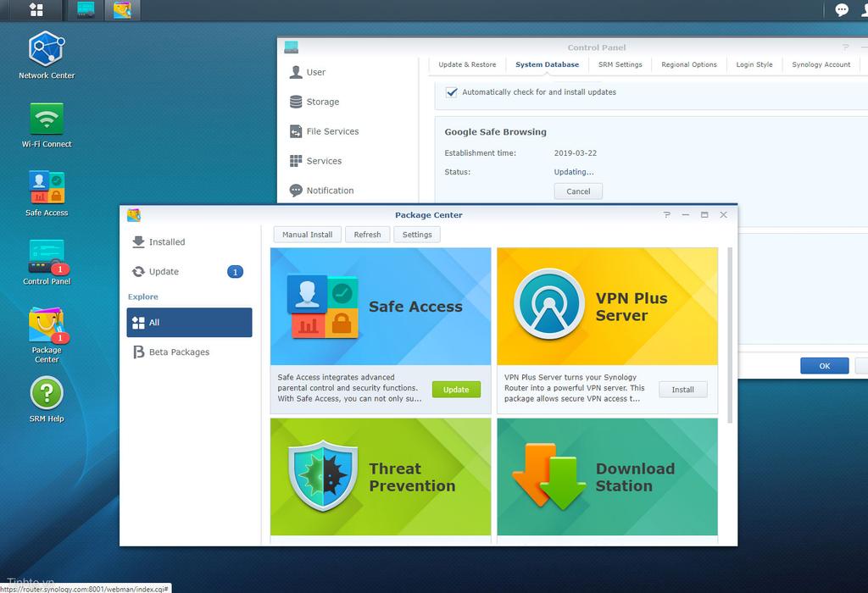
Task: Click Manual Install button
Action: (x=307, y=235)
